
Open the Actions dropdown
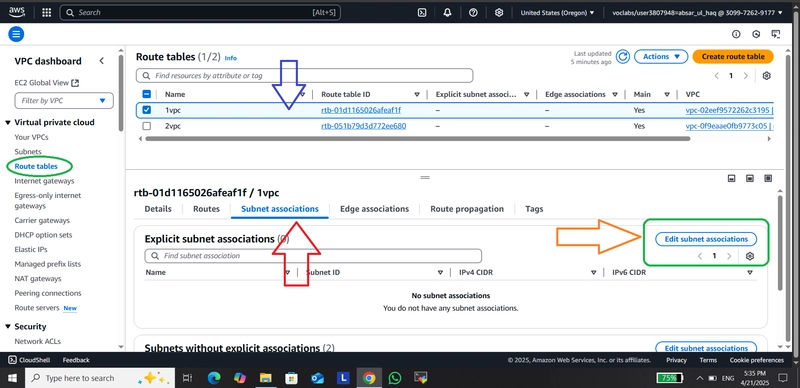(x=661, y=57)
